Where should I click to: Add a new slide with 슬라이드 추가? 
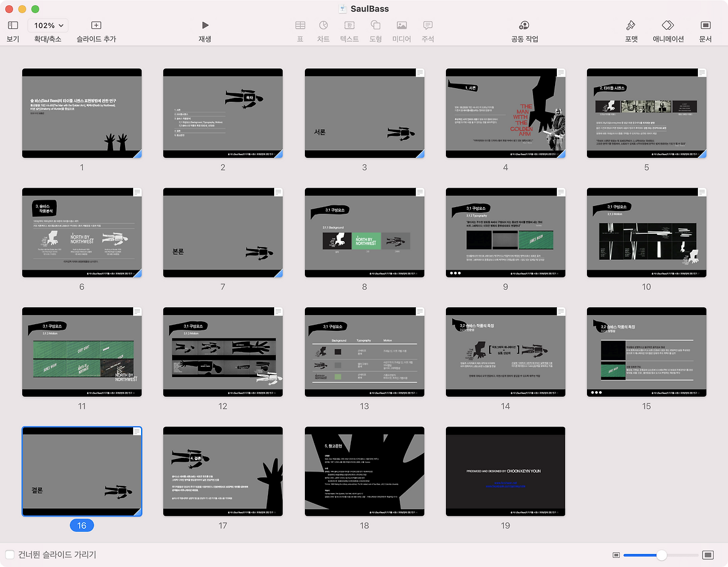coord(96,26)
